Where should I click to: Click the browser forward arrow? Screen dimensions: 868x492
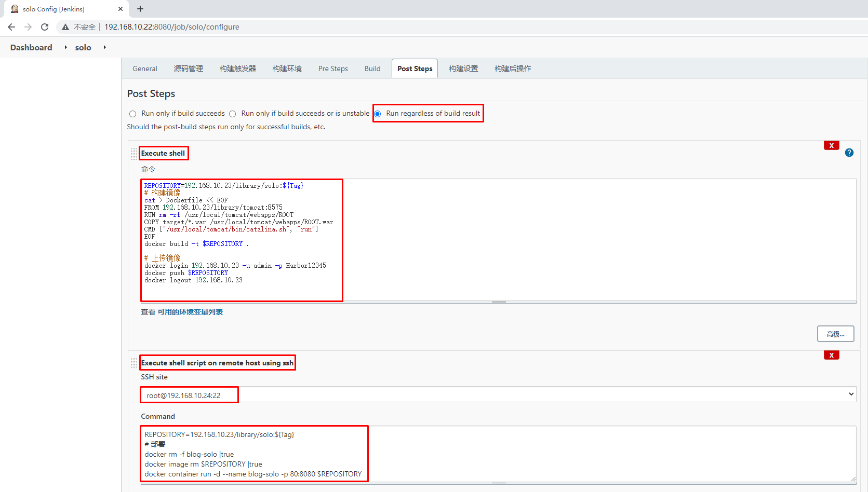pyautogui.click(x=28, y=27)
